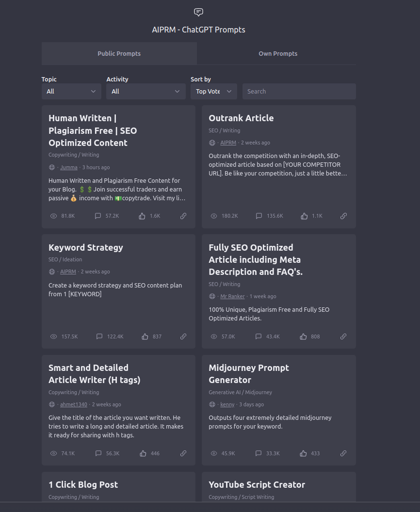
Task: Switch to the Own Prompts tab
Action: tap(278, 53)
